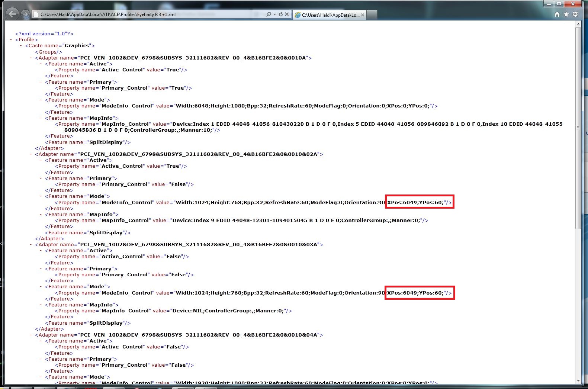Open the address bar autocomplete dropdown arrow
The width and height of the screenshot is (588, 389).
274,14
